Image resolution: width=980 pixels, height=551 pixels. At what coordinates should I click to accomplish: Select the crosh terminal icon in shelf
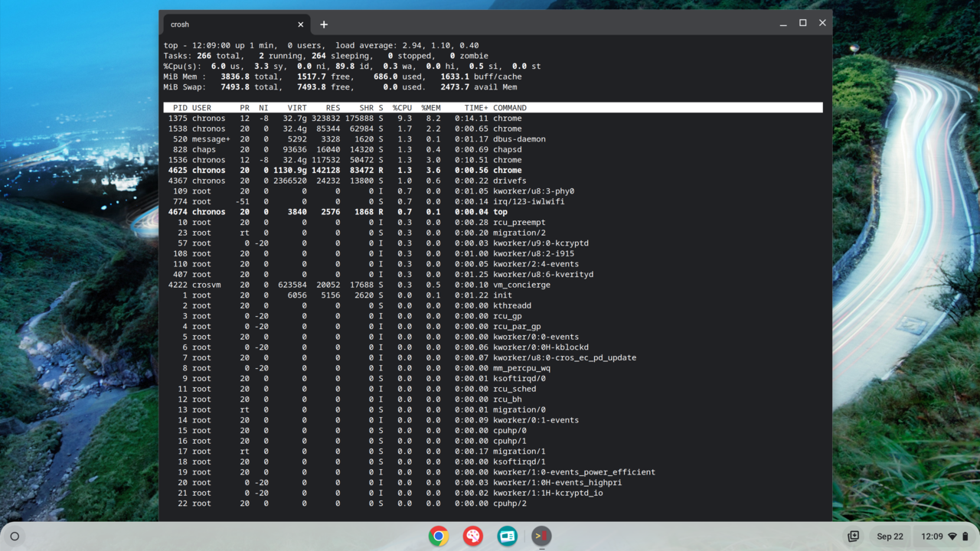541,536
